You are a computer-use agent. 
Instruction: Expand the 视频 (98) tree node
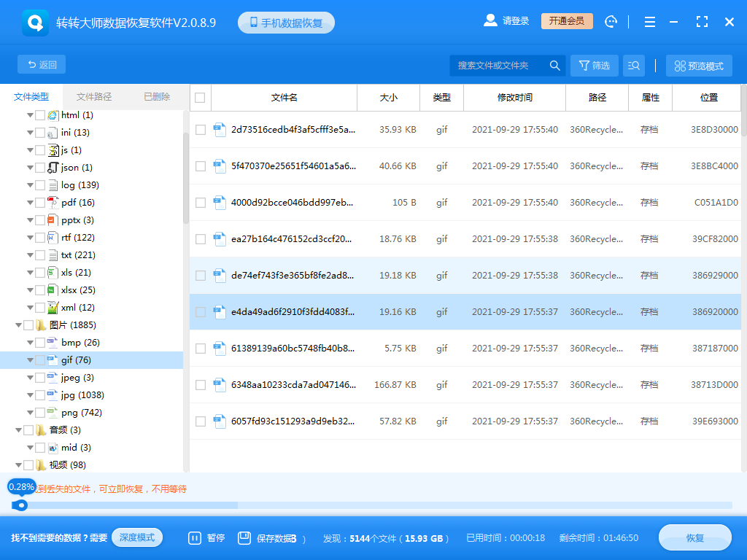[x=17, y=464]
